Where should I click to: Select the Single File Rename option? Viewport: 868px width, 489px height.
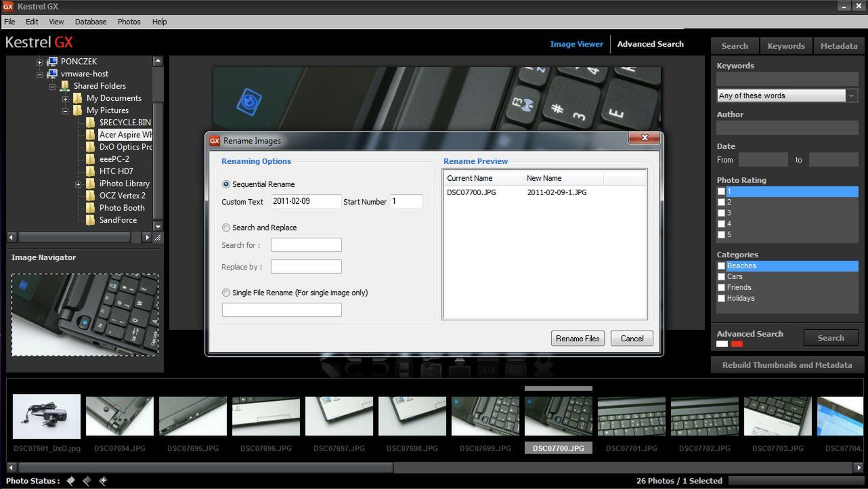[x=226, y=293]
